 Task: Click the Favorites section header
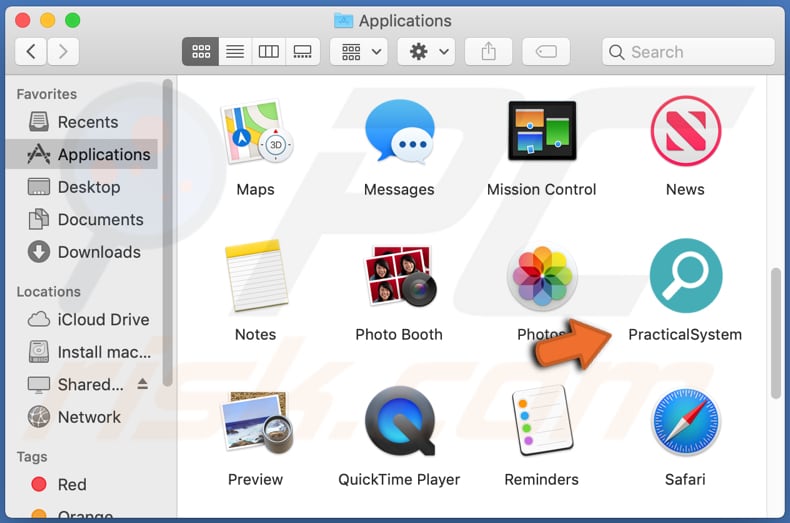click(47, 94)
